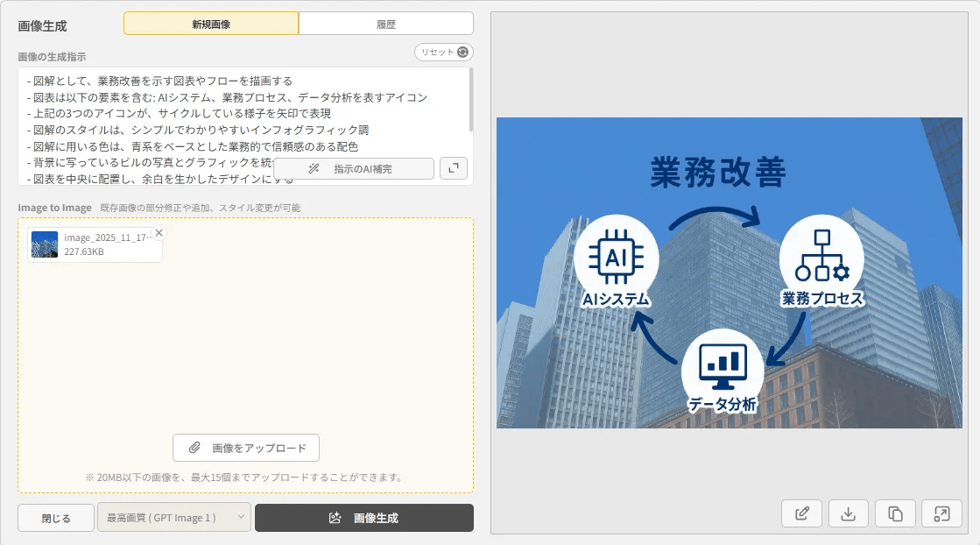Remove the uploaded image_2025_11_17 file

pyautogui.click(x=159, y=233)
